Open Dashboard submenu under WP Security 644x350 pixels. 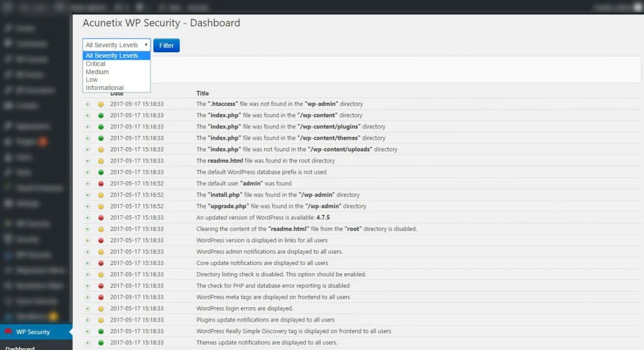[x=19, y=347]
